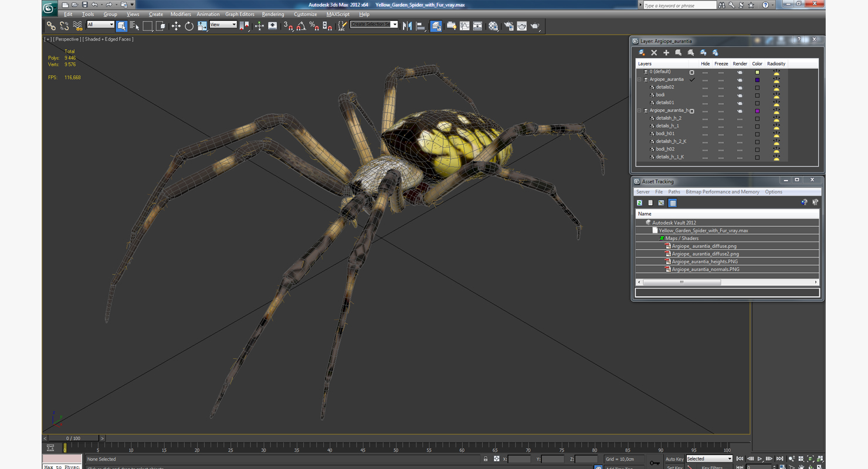
Task: Open Render Setup icon
Action: [x=508, y=26]
